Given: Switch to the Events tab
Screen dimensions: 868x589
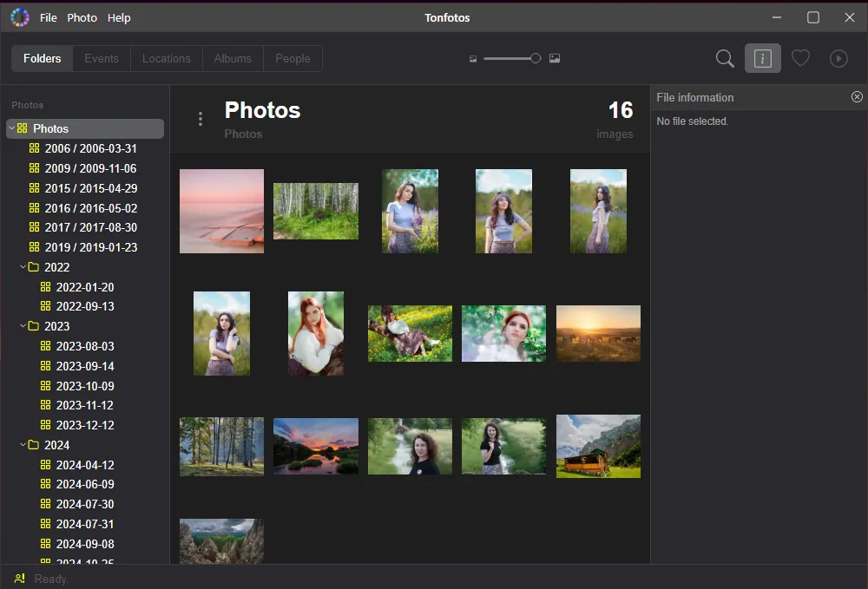Looking at the screenshot, I should point(101,58).
